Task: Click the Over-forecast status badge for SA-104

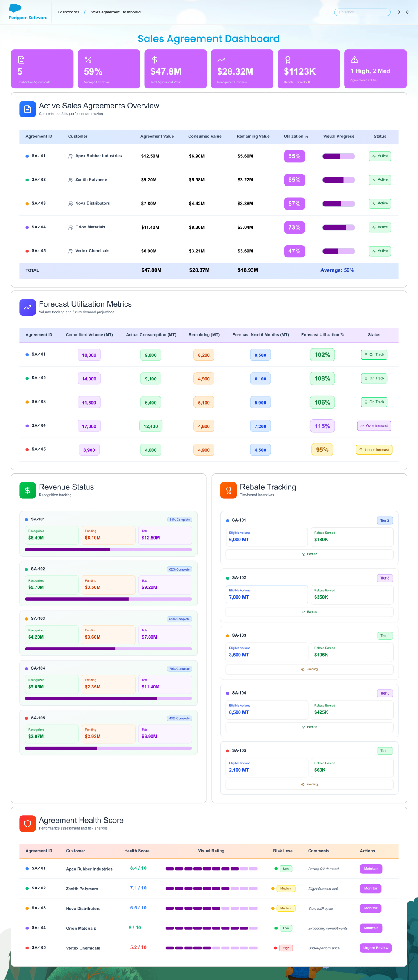Action: click(x=374, y=426)
